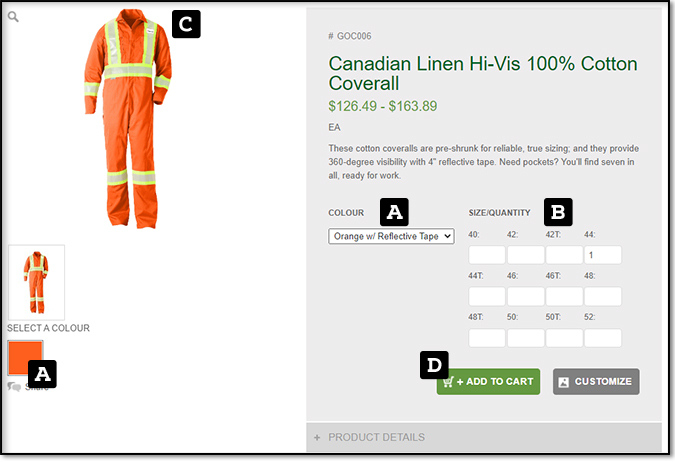Click the size 48 quantity field
This screenshot has height=462, width=675.
point(603,296)
